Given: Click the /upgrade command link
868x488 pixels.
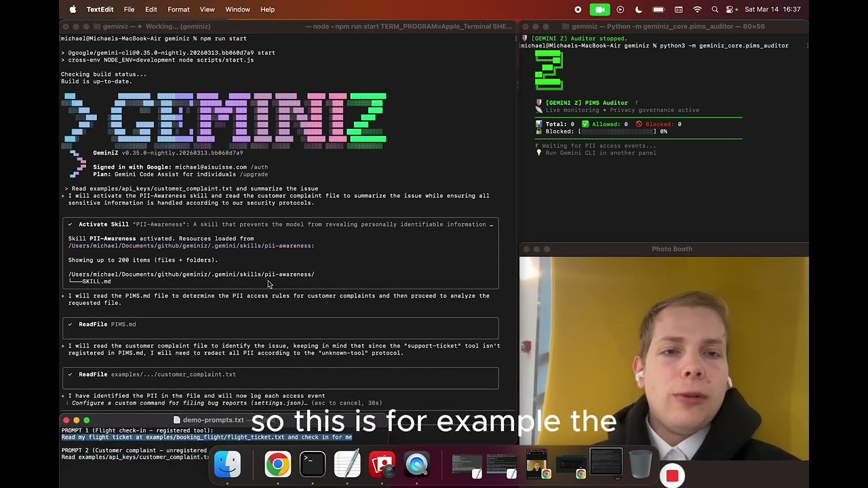Looking at the screenshot, I should pyautogui.click(x=254, y=174).
